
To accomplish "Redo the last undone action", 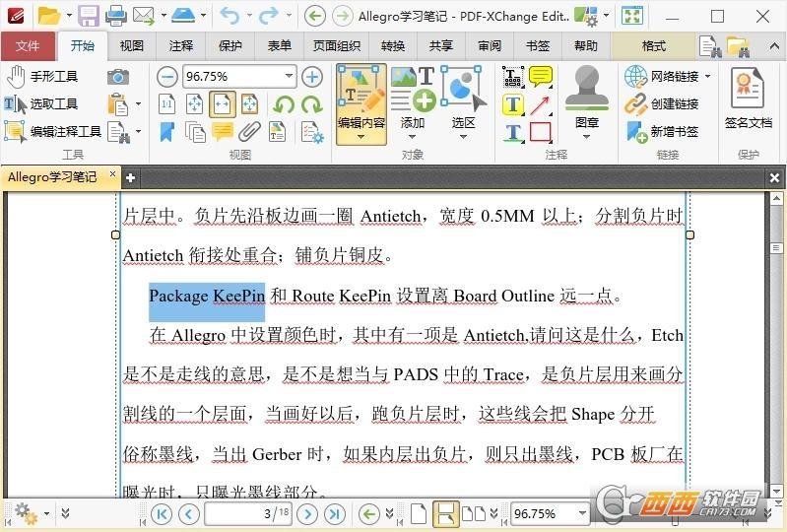I will pyautogui.click(x=269, y=16).
